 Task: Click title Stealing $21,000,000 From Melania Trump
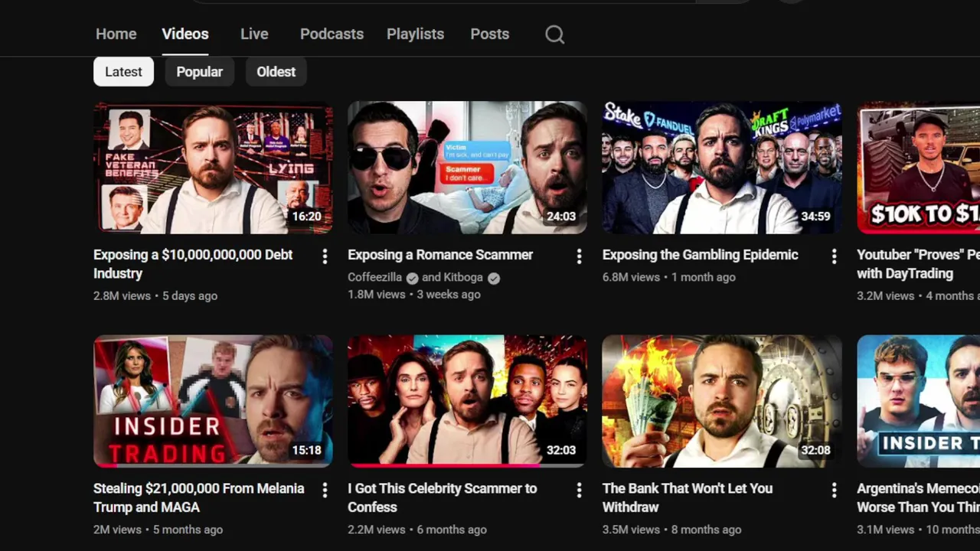[x=199, y=497]
